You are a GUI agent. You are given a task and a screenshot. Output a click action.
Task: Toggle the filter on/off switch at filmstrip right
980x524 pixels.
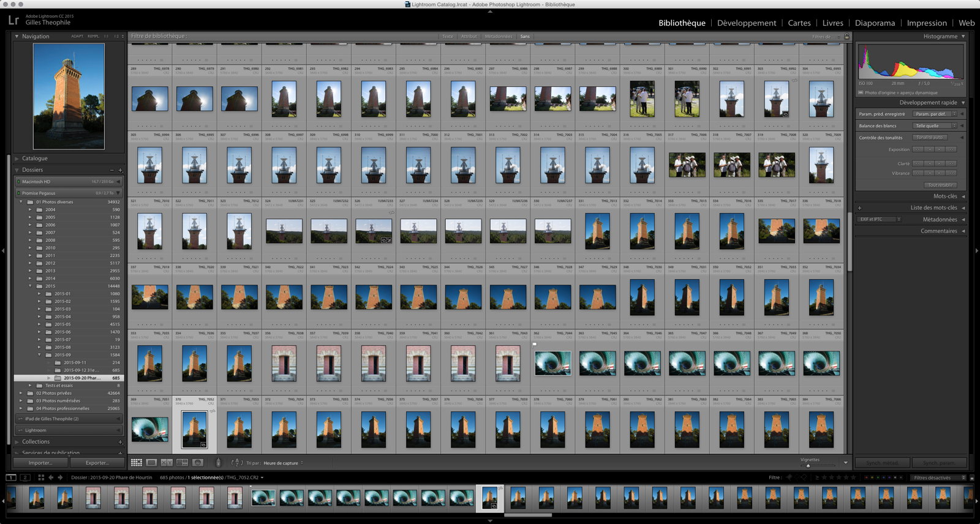coord(972,477)
